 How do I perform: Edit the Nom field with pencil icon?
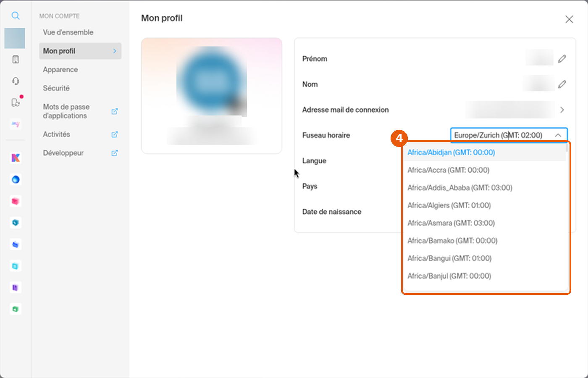[562, 84]
